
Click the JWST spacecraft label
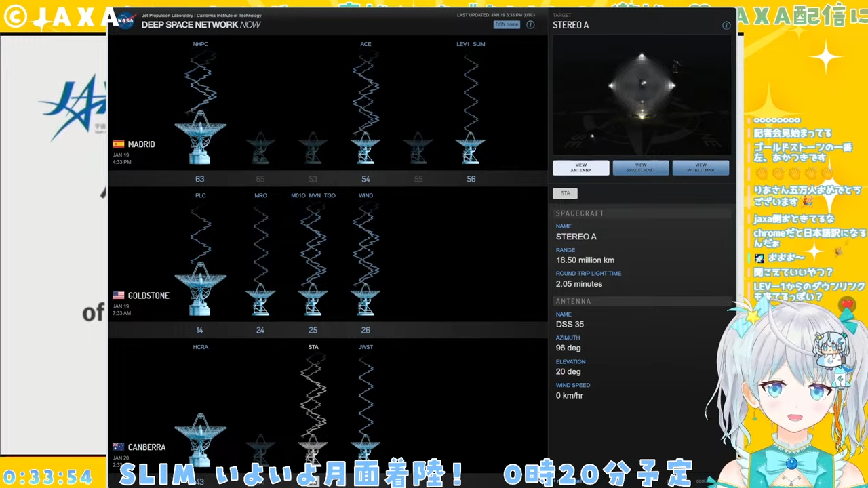[366, 347]
